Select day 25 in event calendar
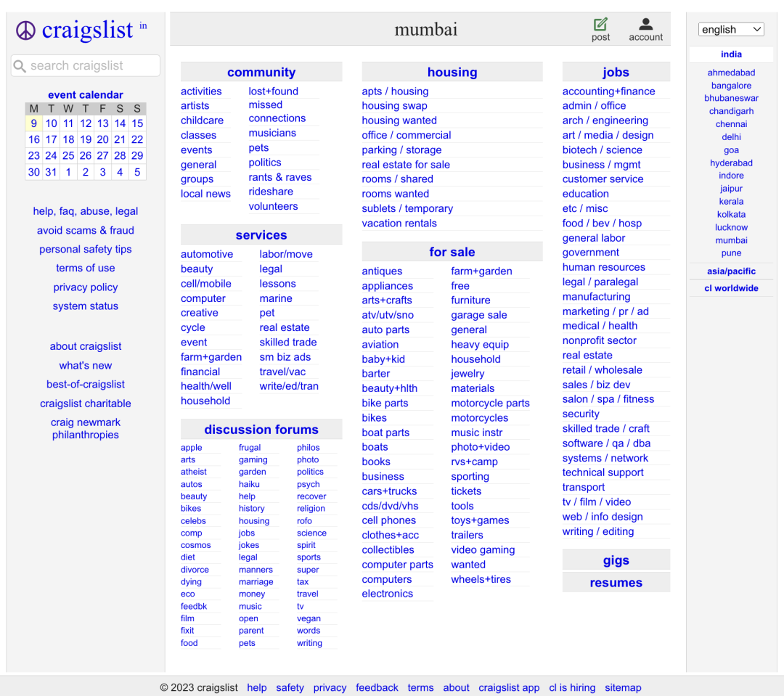The image size is (784, 696). [68, 156]
